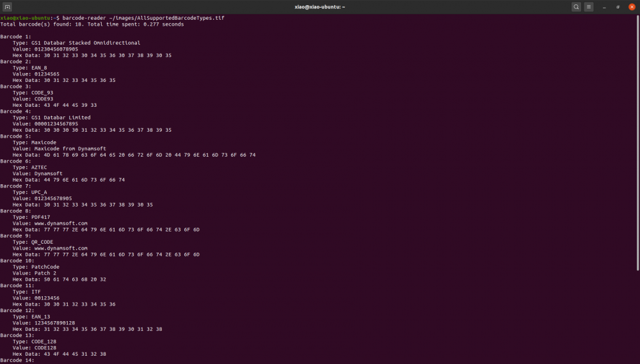Click the xiao@xiao-ubuntu window title
Image resolution: width=640 pixels, height=364 pixels.
(319, 6)
